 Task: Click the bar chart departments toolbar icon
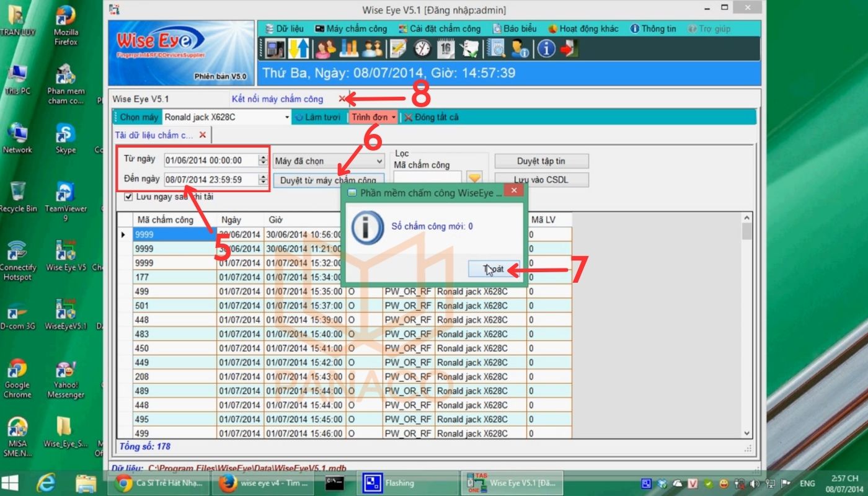coord(349,48)
